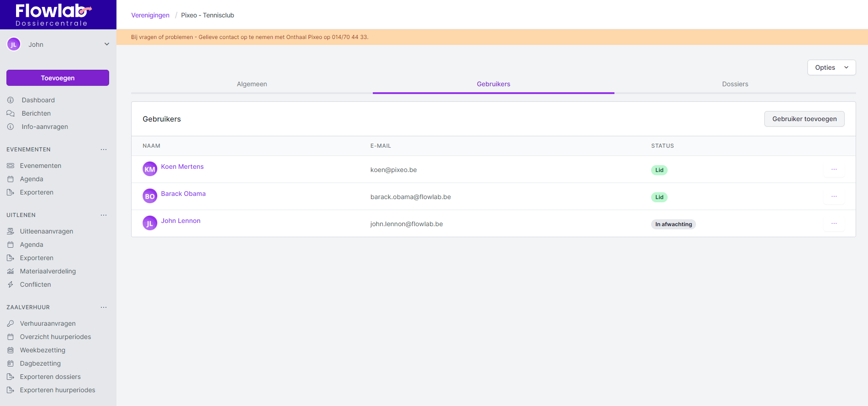Switch to the Algemeen tab
The image size is (868, 406).
point(252,84)
